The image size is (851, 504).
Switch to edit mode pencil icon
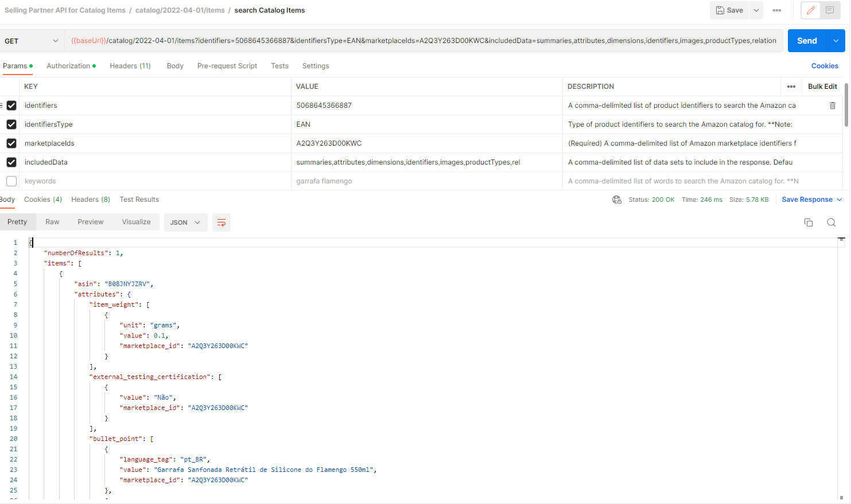[811, 10]
